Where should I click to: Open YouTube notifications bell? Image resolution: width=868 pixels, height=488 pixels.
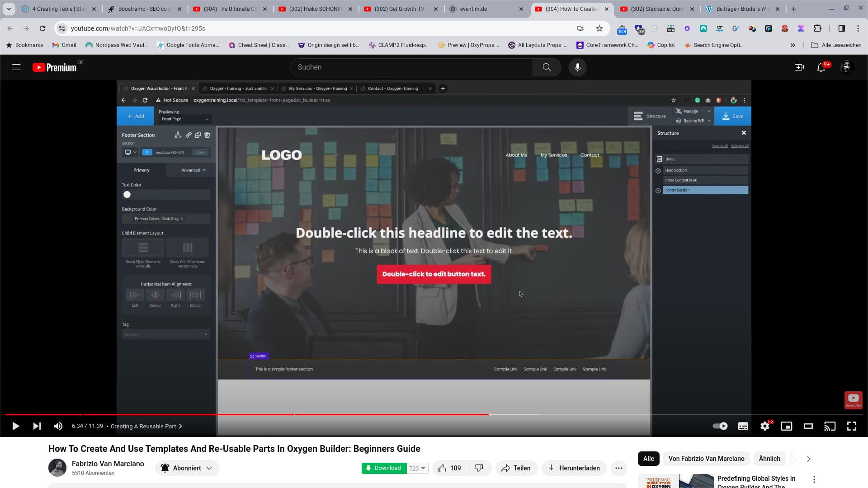[x=821, y=67]
